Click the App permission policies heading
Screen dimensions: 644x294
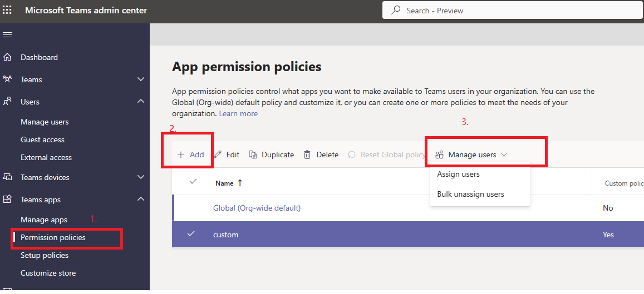click(247, 67)
